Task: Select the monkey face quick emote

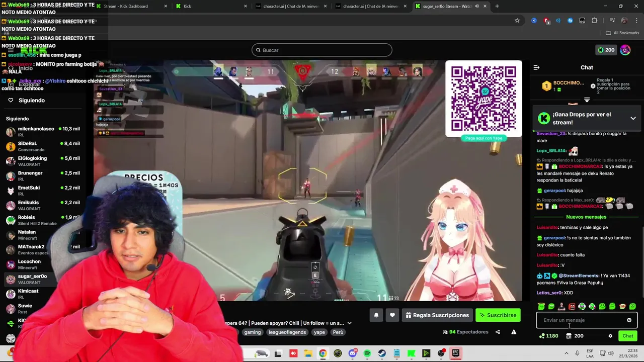Action: tap(622, 306)
